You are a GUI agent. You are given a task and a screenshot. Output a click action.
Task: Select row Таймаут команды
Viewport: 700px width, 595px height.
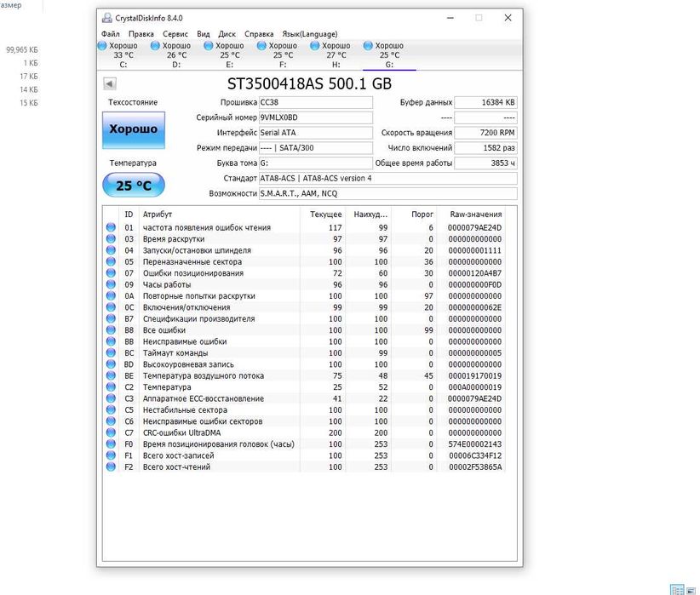click(x=304, y=352)
